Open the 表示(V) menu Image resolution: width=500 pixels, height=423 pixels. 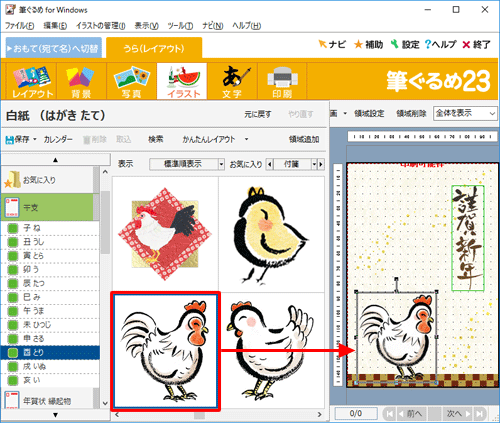coord(147,25)
